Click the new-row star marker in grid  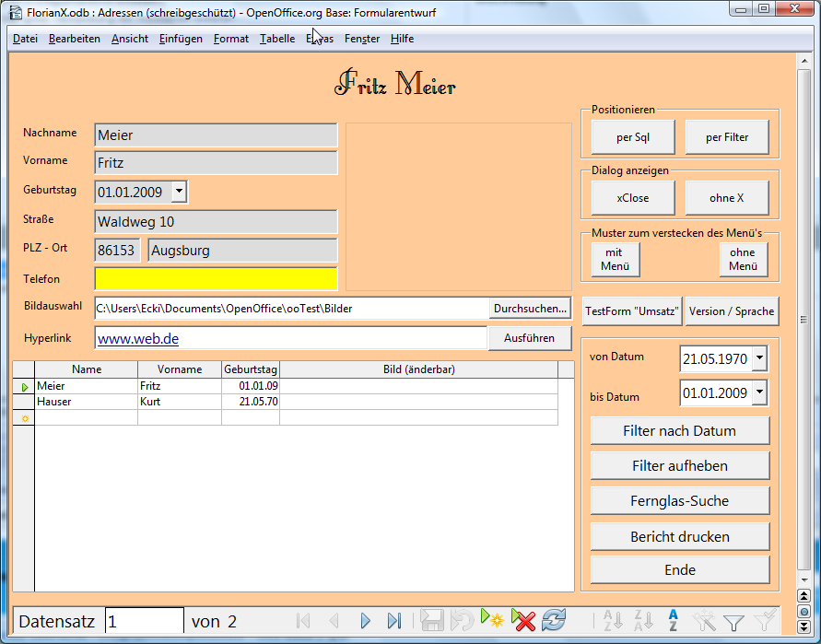(24, 417)
